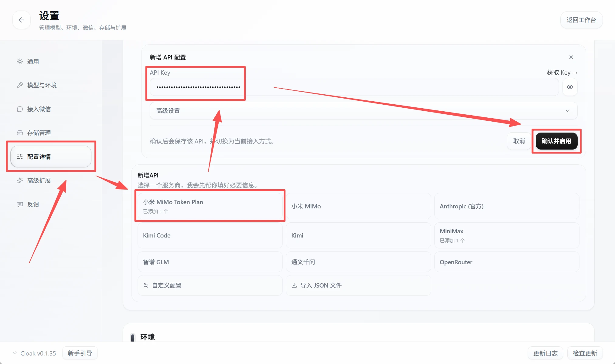Click the Cloak v0.1.35 version text
This screenshot has height=364, width=615.
coord(38,353)
